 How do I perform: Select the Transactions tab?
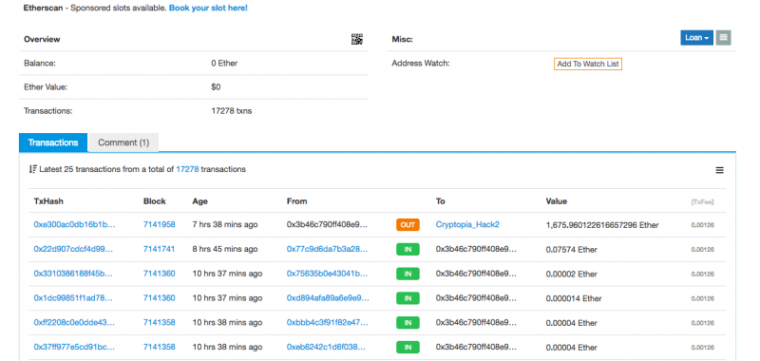tap(53, 142)
